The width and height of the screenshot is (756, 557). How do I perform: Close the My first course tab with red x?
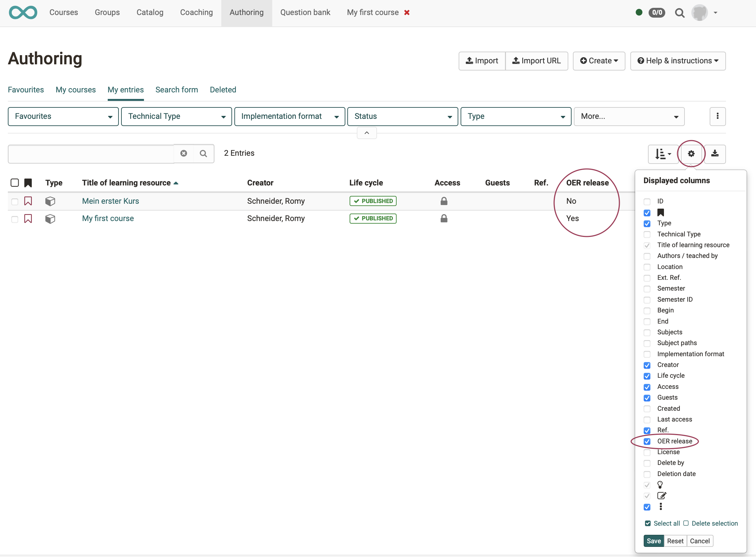407,12
